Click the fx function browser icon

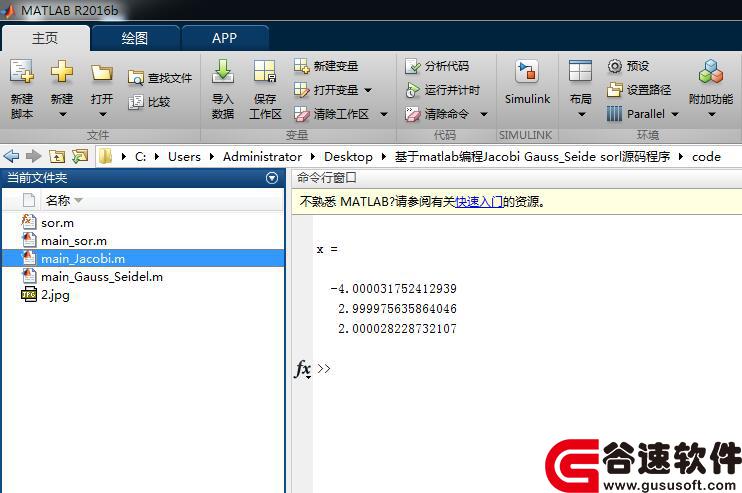point(302,368)
